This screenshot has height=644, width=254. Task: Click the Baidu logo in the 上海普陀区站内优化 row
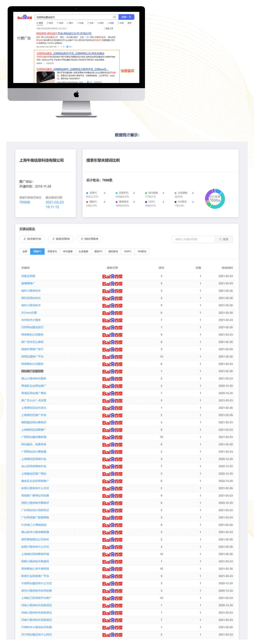112,408
